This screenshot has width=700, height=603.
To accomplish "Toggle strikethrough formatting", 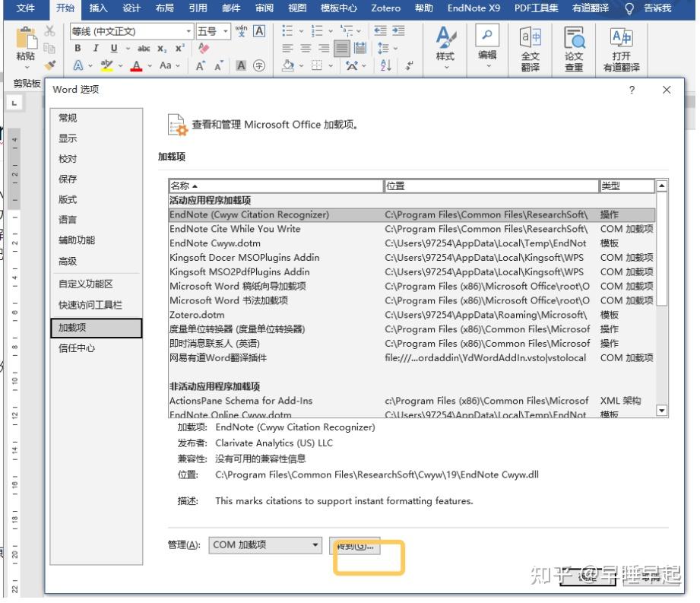I will pos(144,48).
